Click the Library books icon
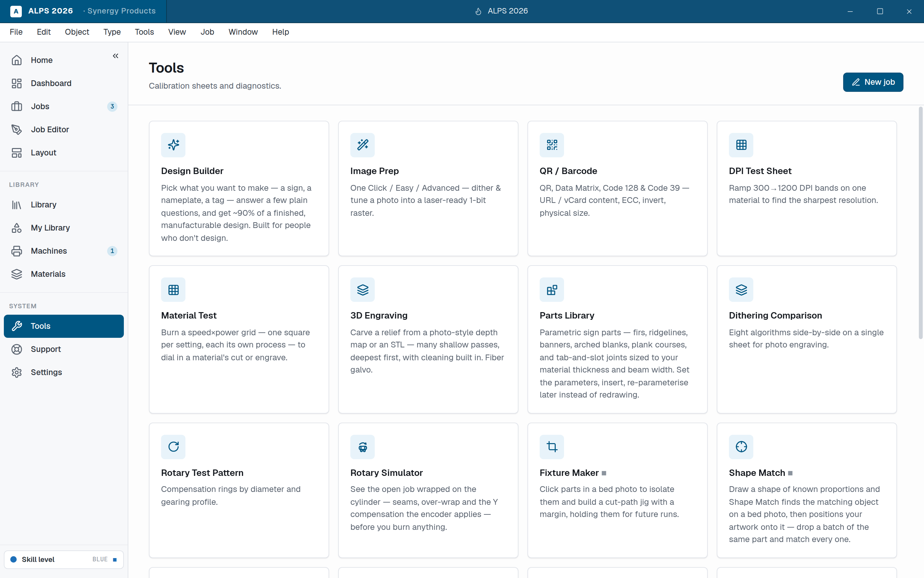This screenshot has width=924, height=578. pos(16,205)
